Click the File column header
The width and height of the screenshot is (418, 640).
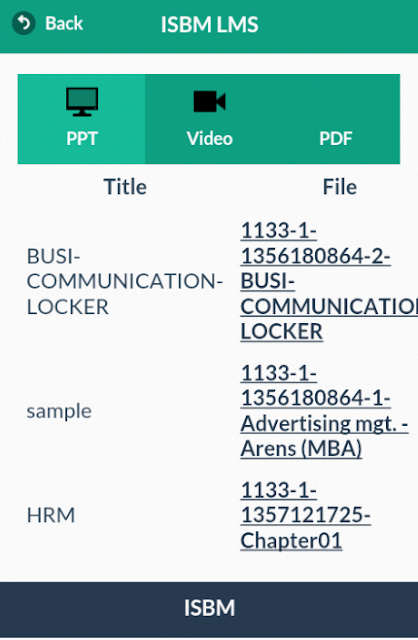[340, 187]
